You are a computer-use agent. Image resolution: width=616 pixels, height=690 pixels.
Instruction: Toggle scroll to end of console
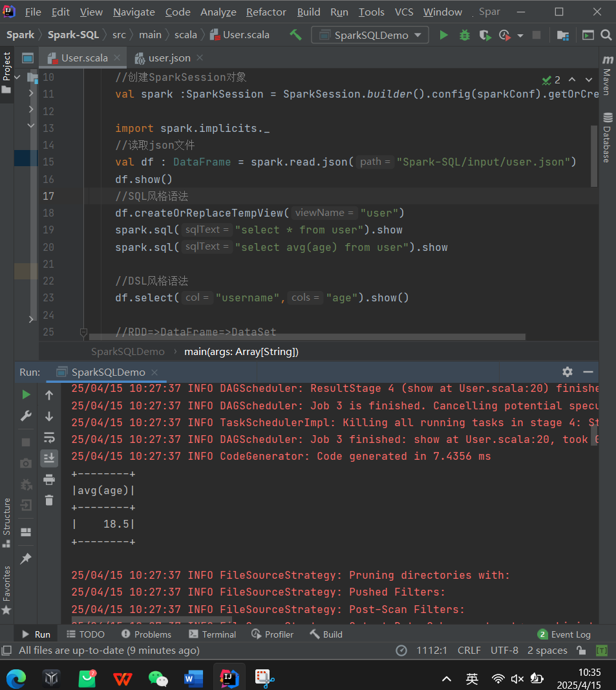(x=49, y=458)
